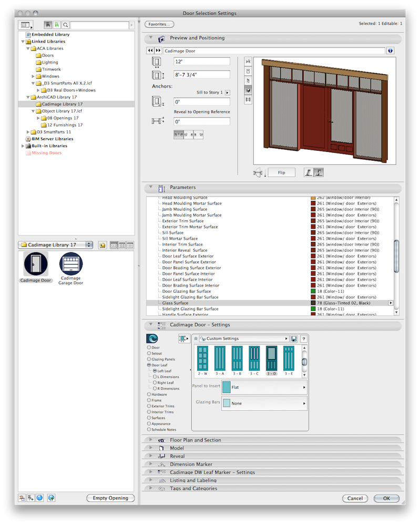Click the door width field showing 12'
The image size is (420, 525).
(202, 61)
